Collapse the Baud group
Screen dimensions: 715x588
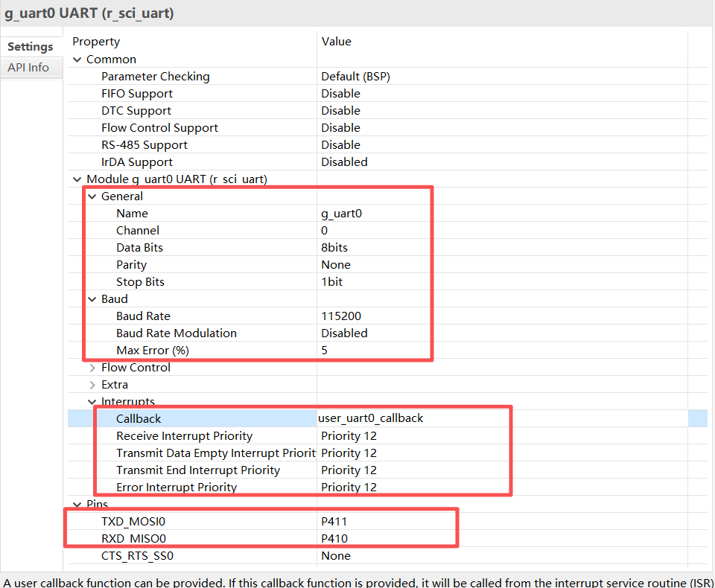[x=92, y=299]
